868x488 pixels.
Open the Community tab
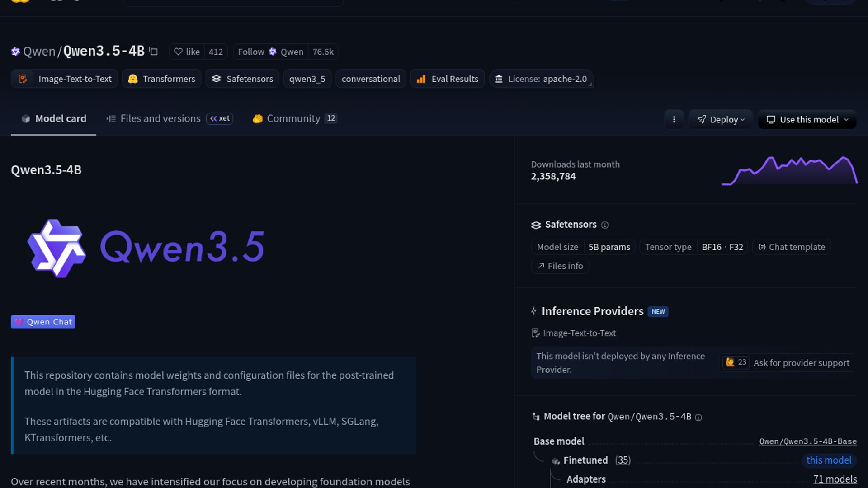(293, 118)
